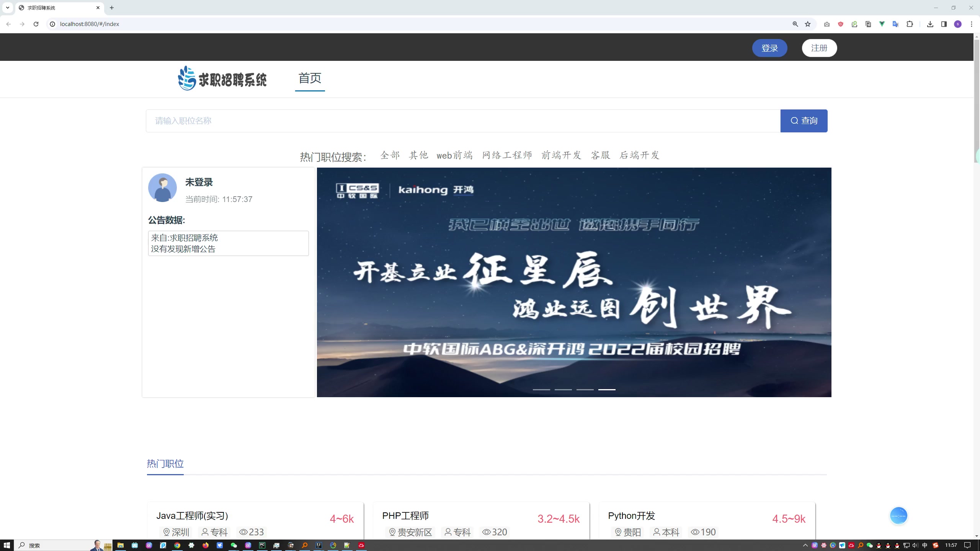The height and width of the screenshot is (551, 980).
Task: Open the Google Translate extension icon
Action: point(896,24)
